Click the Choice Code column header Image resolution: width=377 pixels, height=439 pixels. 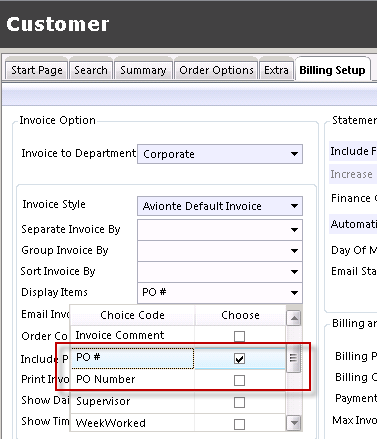[132, 315]
